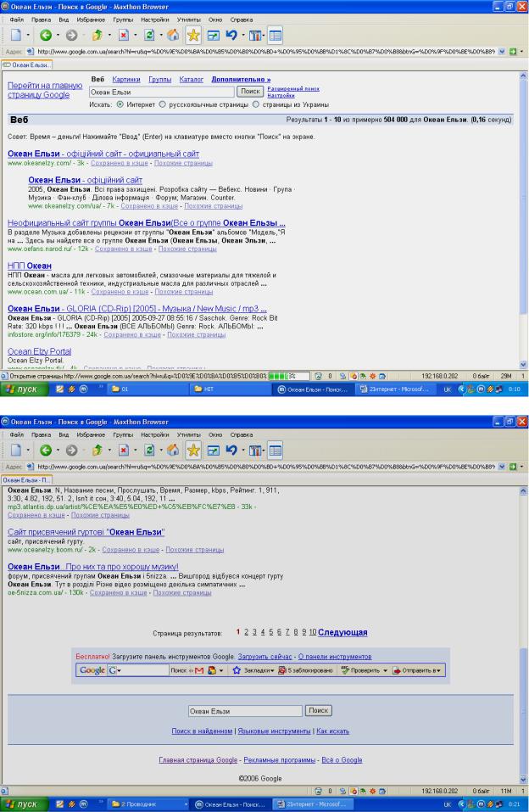Open Утилиты menu in the 8:21 window
The image size is (529, 812).
(x=188, y=435)
